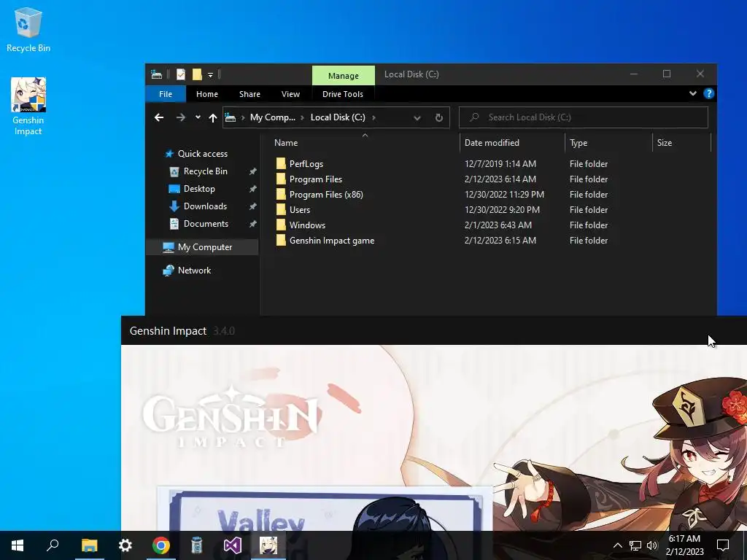The image size is (747, 560).
Task: Open Settings gear on the taskbar
Action: 125,545
